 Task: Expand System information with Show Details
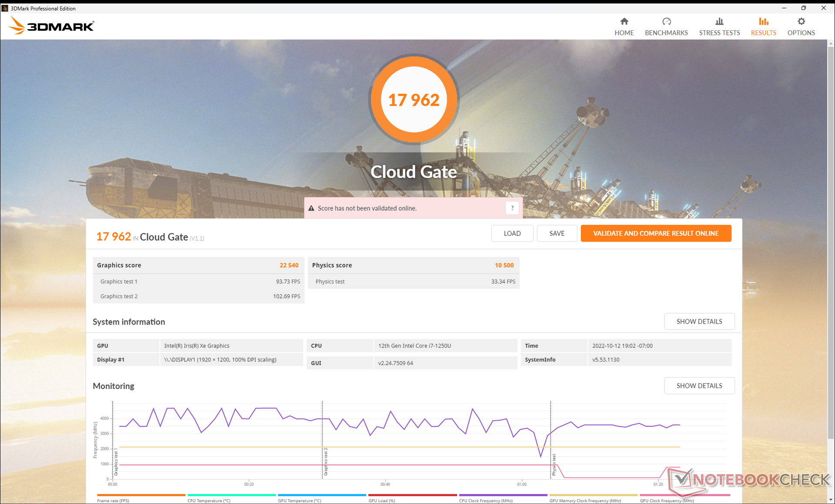pos(699,322)
